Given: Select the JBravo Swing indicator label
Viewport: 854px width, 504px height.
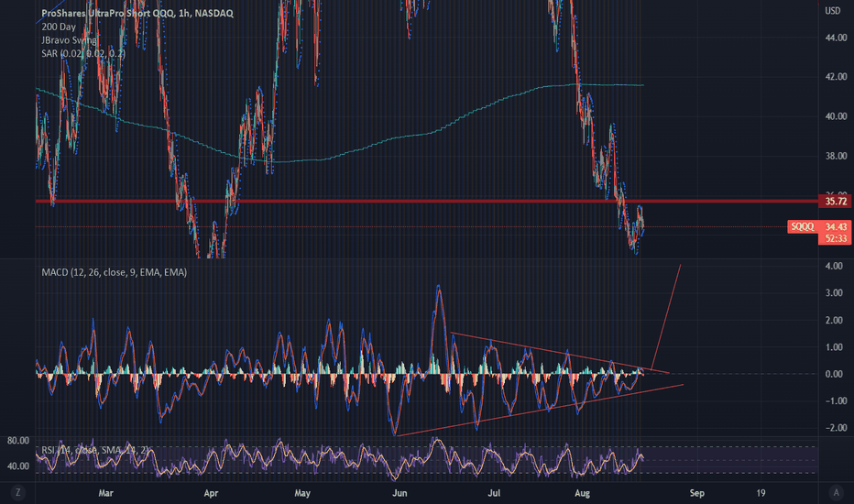Looking at the screenshot, I should pos(69,39).
